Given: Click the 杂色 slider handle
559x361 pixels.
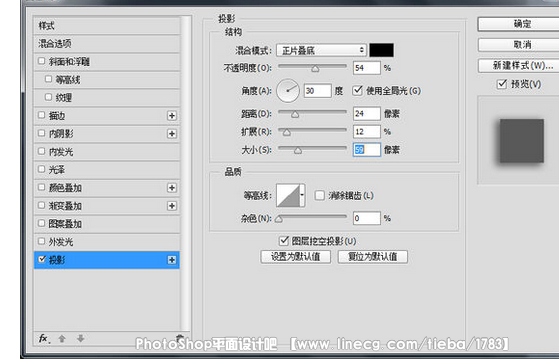Looking at the screenshot, I should tap(279, 219).
